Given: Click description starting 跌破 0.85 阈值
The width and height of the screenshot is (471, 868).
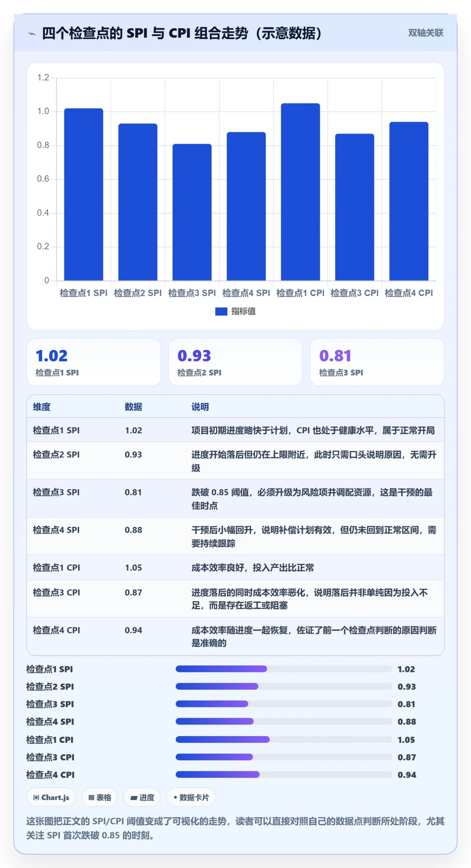Looking at the screenshot, I should (x=312, y=498).
